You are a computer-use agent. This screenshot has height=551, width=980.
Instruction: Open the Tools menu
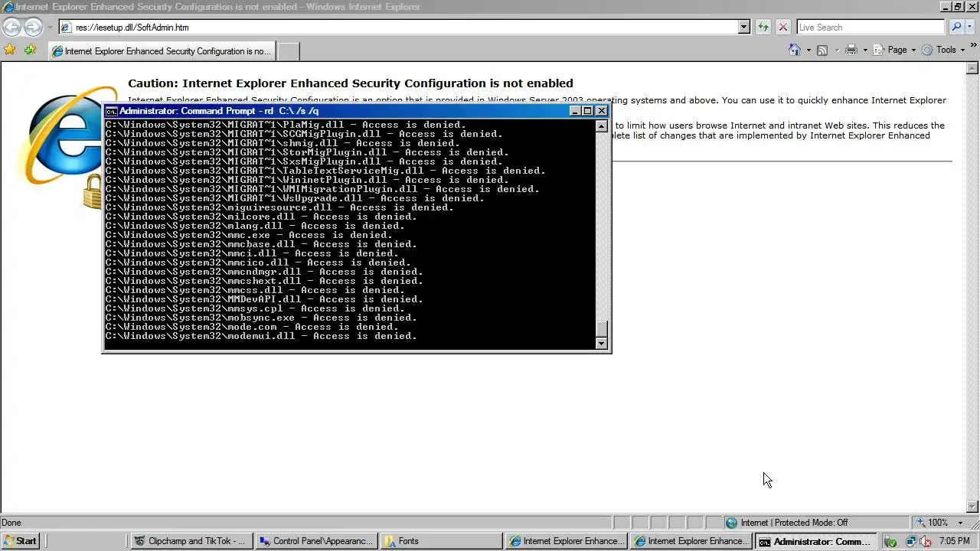943,50
